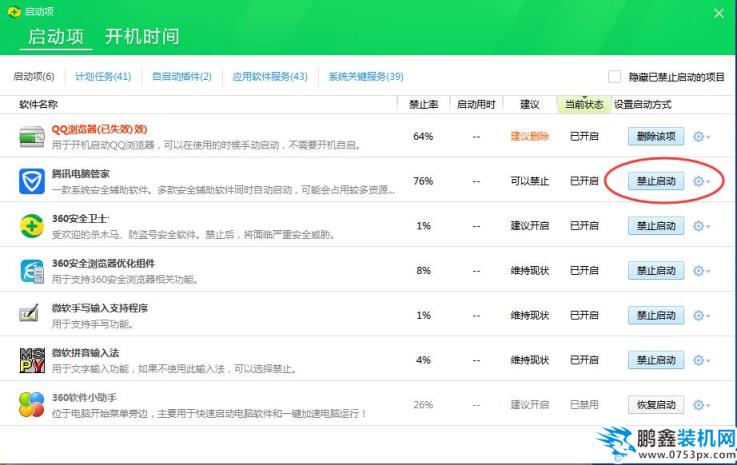Image resolution: width=737 pixels, height=465 pixels.
Task: Click 删除该项 button for QQ浏览器
Action: click(x=656, y=136)
